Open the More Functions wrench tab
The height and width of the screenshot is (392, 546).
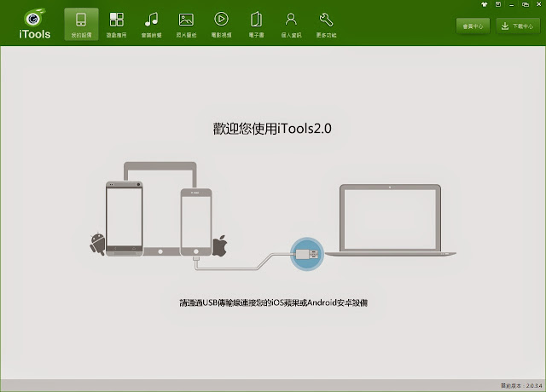(326, 25)
